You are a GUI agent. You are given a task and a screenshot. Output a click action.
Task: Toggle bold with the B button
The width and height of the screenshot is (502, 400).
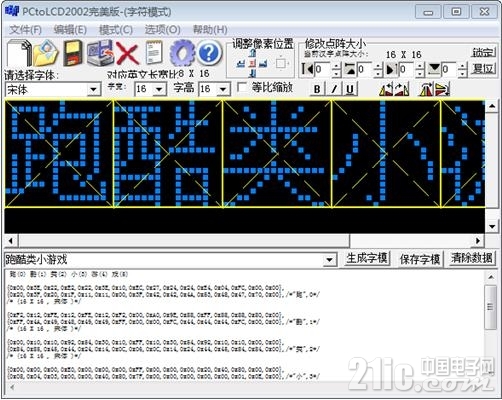pos(317,89)
